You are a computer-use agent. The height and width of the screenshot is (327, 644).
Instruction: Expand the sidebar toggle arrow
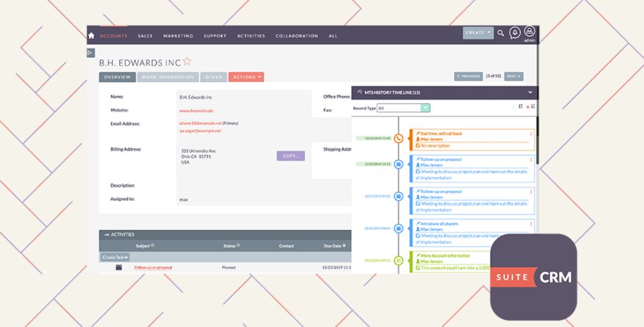91,53
